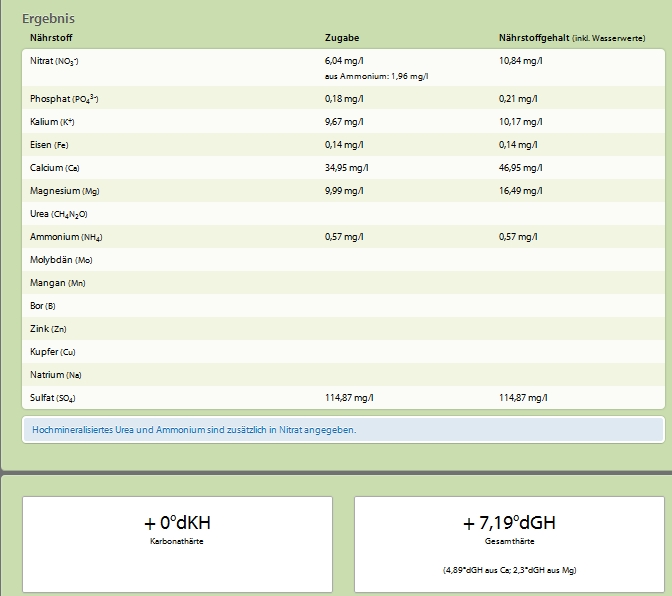Image resolution: width=672 pixels, height=596 pixels.
Task: Select the 16,49 mg/l Magnesium content value
Action: click(x=520, y=191)
